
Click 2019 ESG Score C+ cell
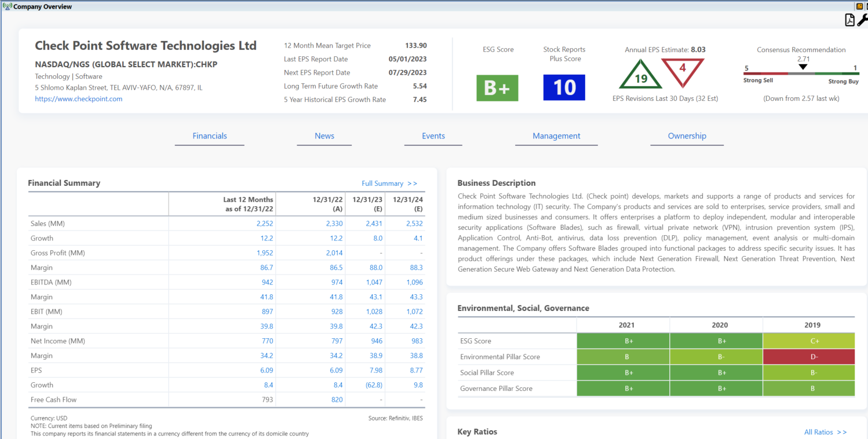(809, 341)
